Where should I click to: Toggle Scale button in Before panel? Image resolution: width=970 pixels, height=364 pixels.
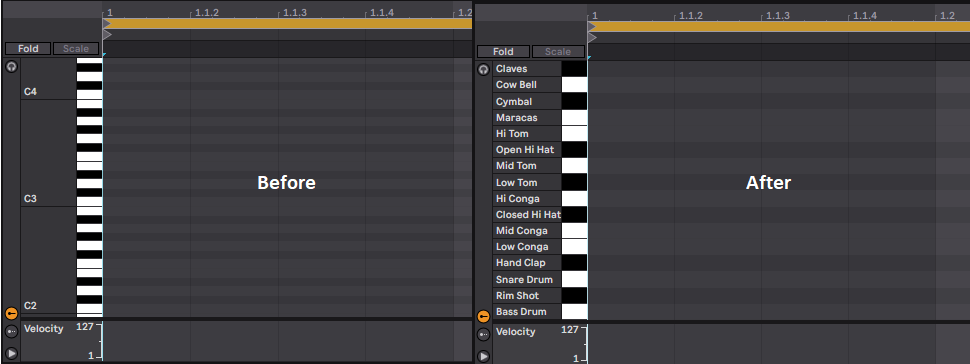pyautogui.click(x=76, y=48)
